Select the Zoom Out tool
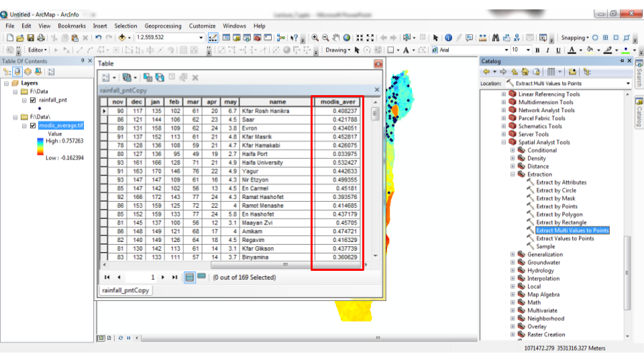Viewport: 644px width, 362px height. point(326,38)
